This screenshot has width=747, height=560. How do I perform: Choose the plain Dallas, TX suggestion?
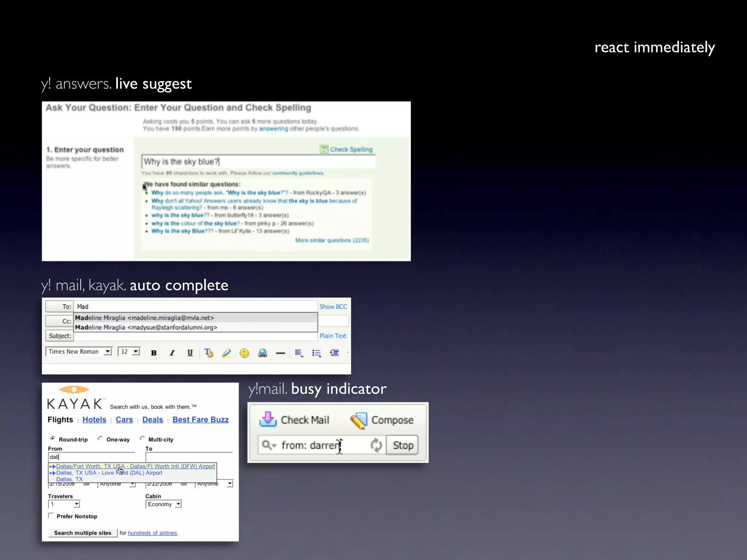point(69,479)
